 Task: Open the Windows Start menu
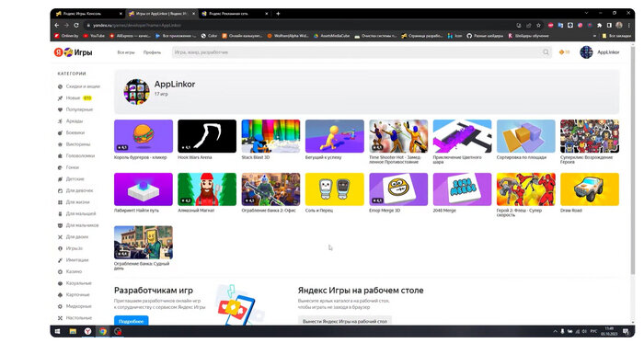57,331
